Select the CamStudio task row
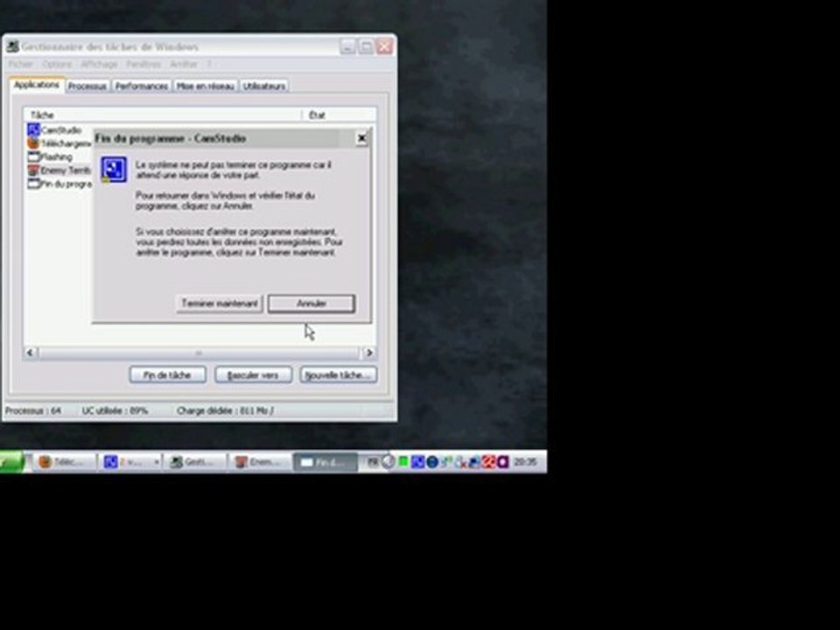The image size is (840, 630). (x=59, y=130)
